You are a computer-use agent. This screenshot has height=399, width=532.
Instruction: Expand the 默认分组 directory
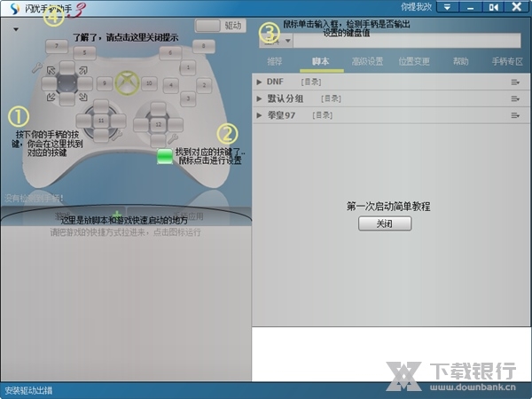(259, 98)
